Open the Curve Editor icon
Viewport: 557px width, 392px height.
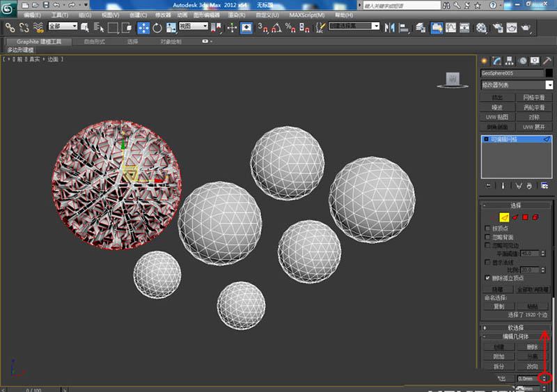point(450,28)
